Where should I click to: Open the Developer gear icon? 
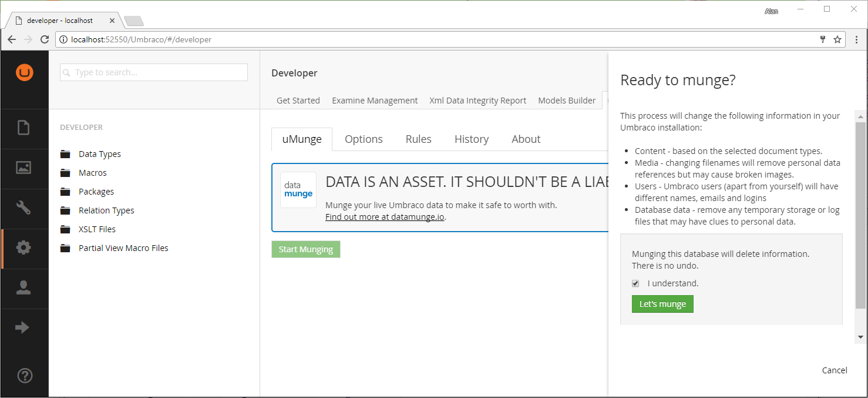[x=23, y=248]
